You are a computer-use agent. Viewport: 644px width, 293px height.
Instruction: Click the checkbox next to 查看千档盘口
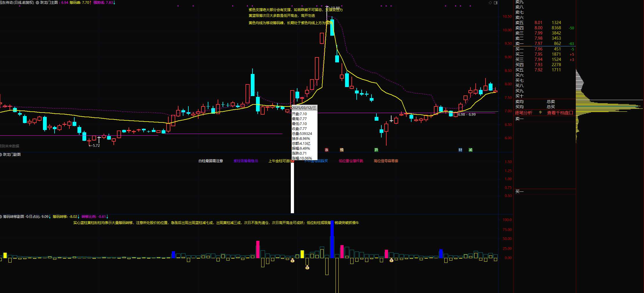(x=571, y=113)
